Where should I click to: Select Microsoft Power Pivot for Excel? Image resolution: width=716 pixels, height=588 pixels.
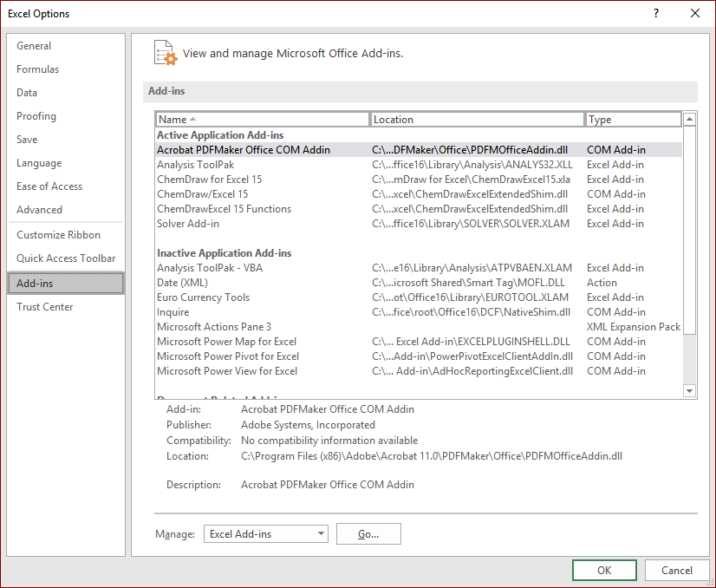419,356
